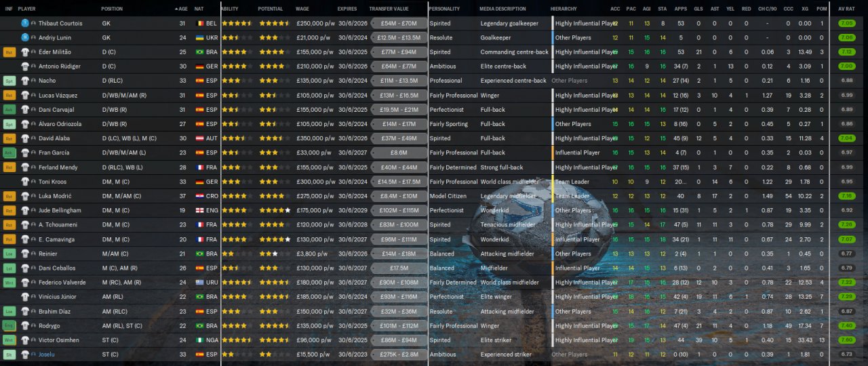Click the Uruguayan flag in Federico Valverde's row
The image size is (868, 366).
pos(199,282)
